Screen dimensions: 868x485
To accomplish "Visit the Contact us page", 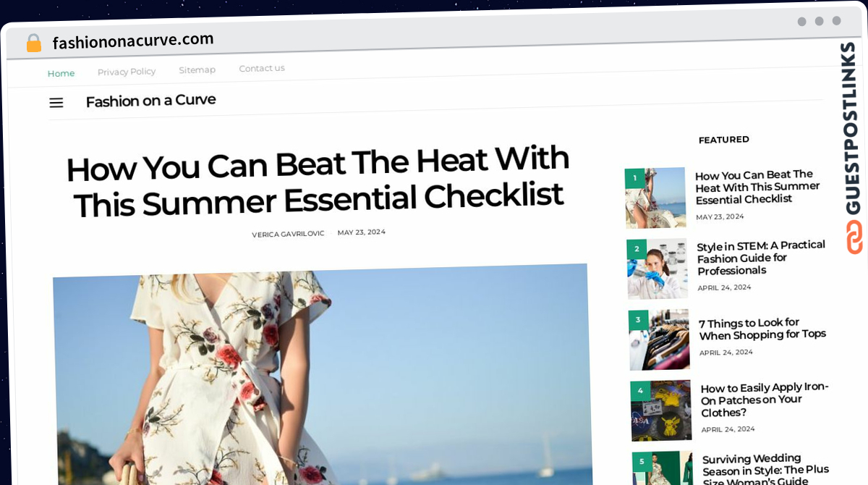I will point(262,68).
